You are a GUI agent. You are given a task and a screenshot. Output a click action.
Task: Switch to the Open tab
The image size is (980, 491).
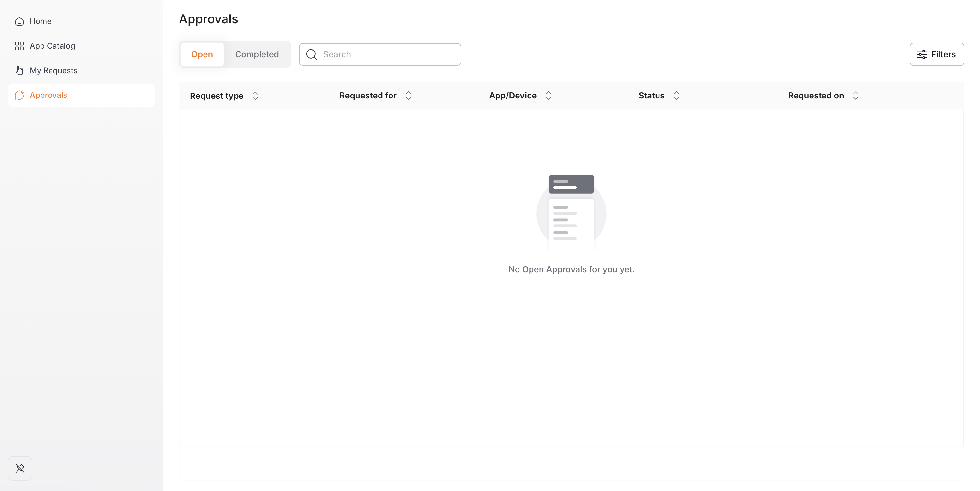tap(202, 54)
